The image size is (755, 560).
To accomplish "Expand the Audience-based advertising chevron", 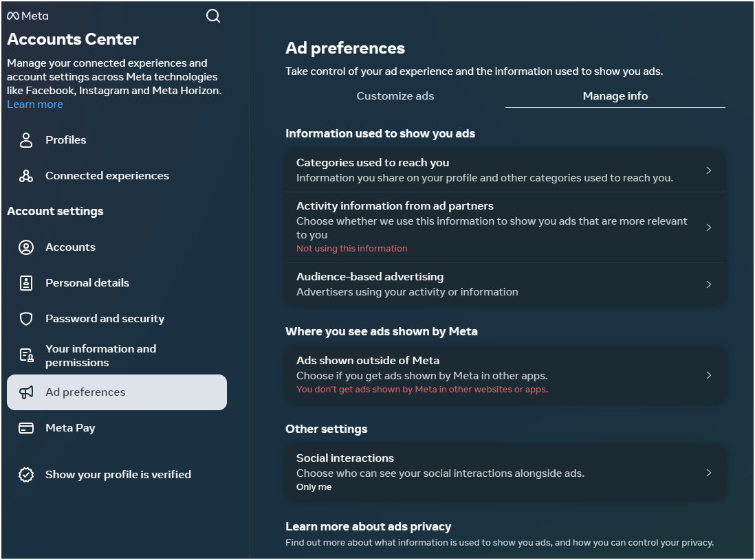I will click(x=709, y=284).
